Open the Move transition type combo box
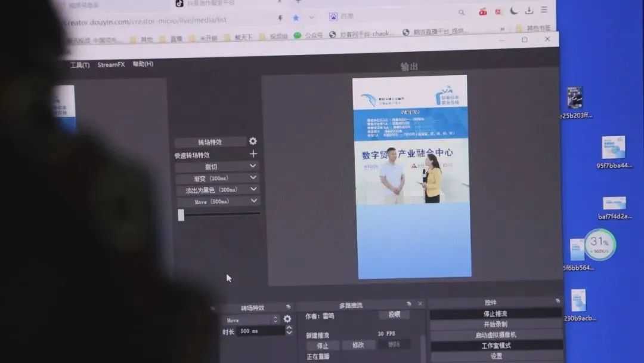The image size is (644, 363). coord(252,320)
